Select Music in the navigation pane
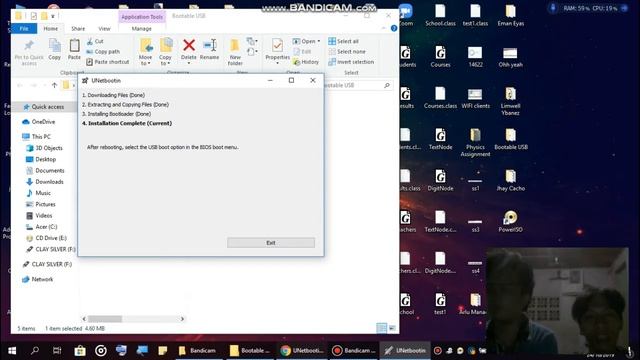The width and height of the screenshot is (640, 360). coord(39,193)
